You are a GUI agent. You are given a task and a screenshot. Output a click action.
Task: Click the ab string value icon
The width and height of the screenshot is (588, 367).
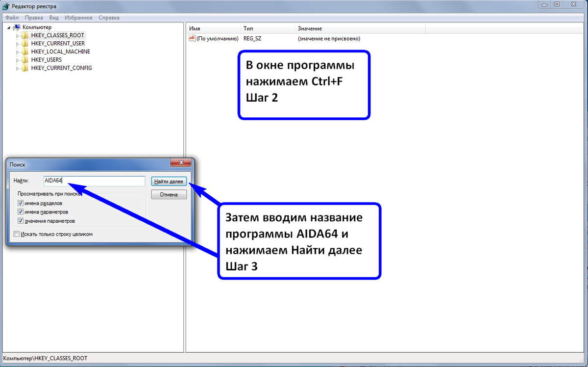[x=192, y=38]
